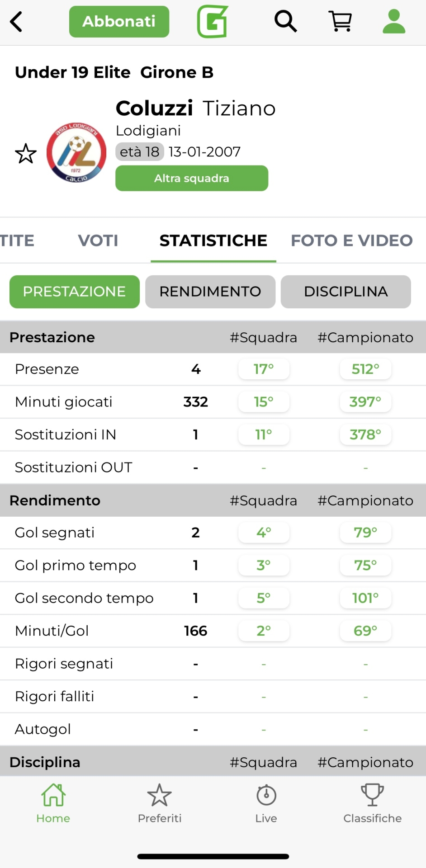Select the PRESTAZIONE filter

75,292
